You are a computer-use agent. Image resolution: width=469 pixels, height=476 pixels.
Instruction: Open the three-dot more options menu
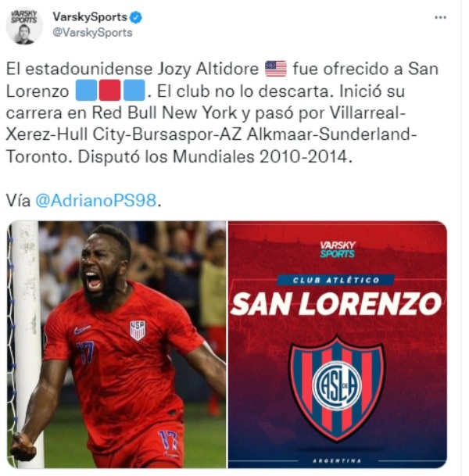(x=440, y=18)
